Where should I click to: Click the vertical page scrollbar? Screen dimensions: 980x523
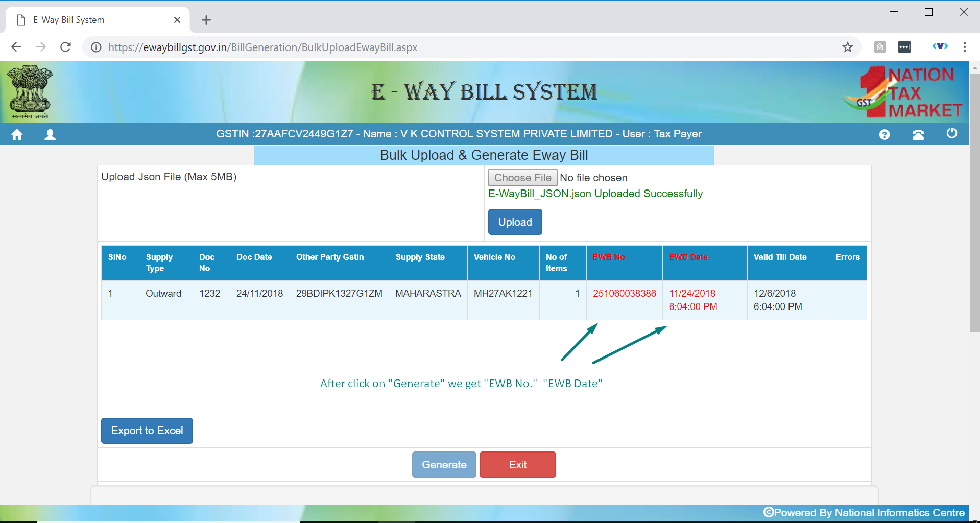tap(974, 204)
